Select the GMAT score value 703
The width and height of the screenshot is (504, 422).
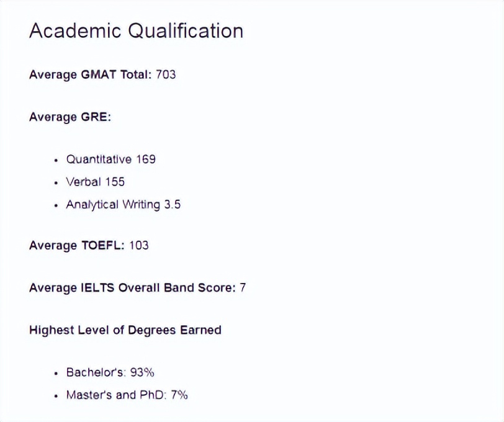[166, 74]
